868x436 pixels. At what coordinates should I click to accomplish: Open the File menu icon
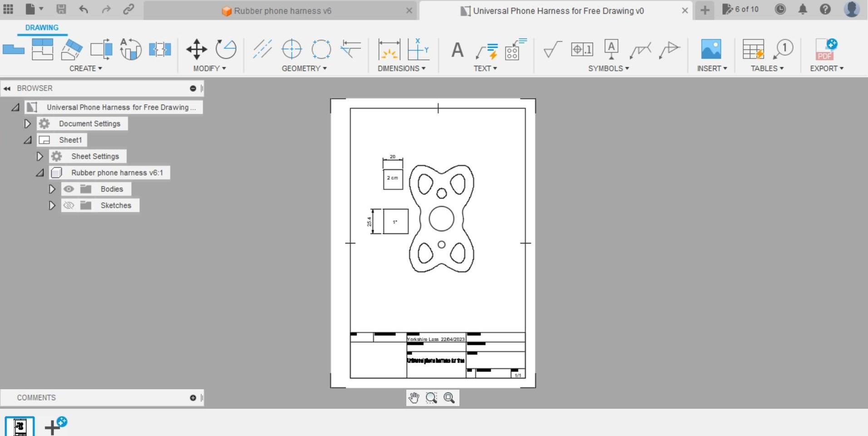pyautogui.click(x=34, y=9)
